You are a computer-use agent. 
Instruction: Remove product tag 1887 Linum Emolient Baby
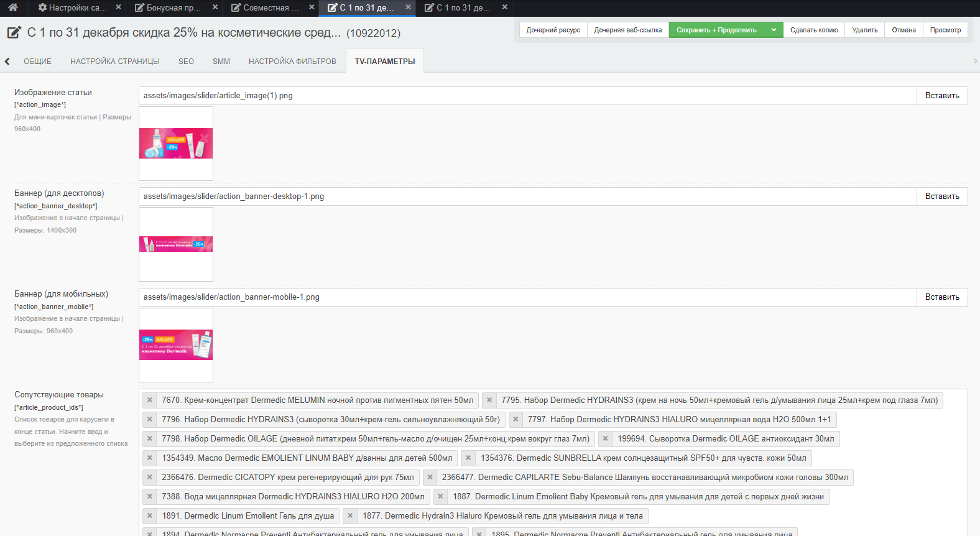[x=440, y=497]
